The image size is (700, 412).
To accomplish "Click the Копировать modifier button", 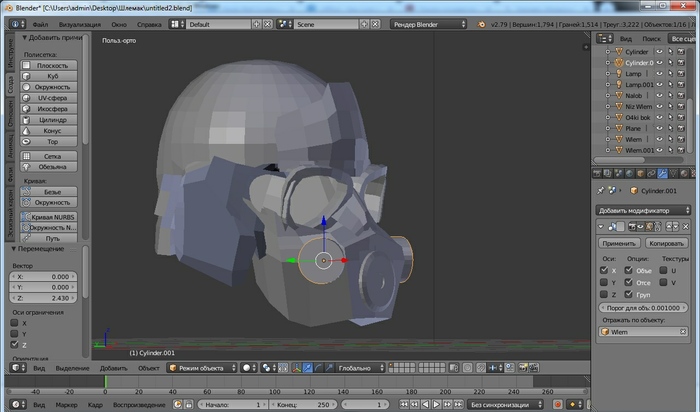I will coord(666,243).
